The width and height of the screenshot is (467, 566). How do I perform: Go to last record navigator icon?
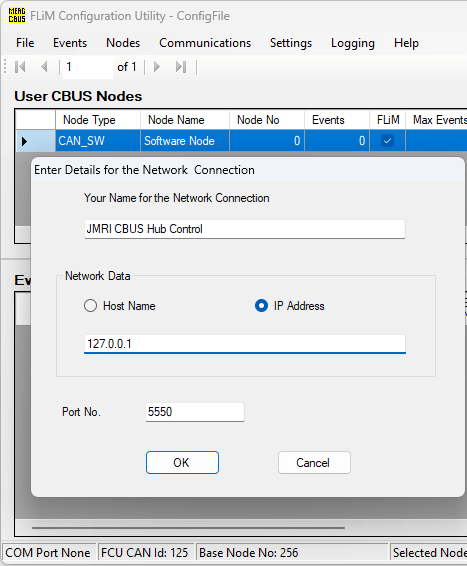[181, 67]
